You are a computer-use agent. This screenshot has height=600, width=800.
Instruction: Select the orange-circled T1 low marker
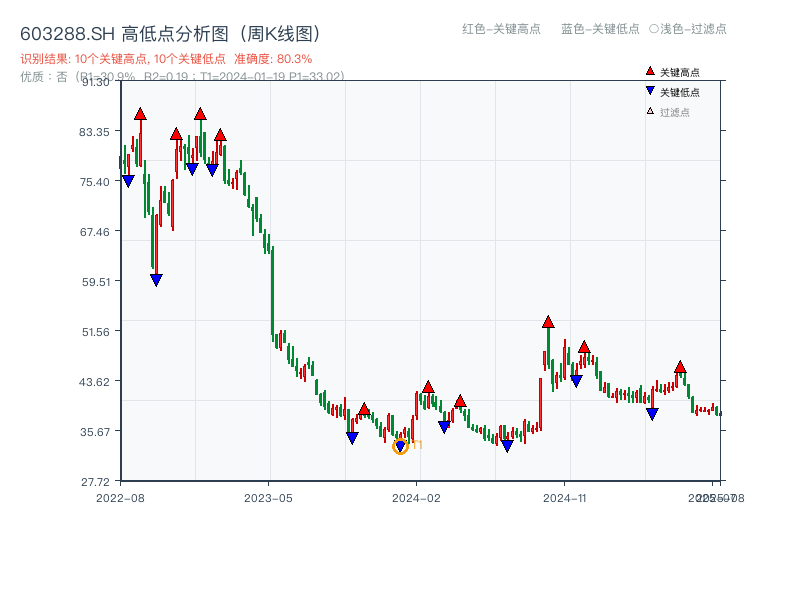click(400, 446)
